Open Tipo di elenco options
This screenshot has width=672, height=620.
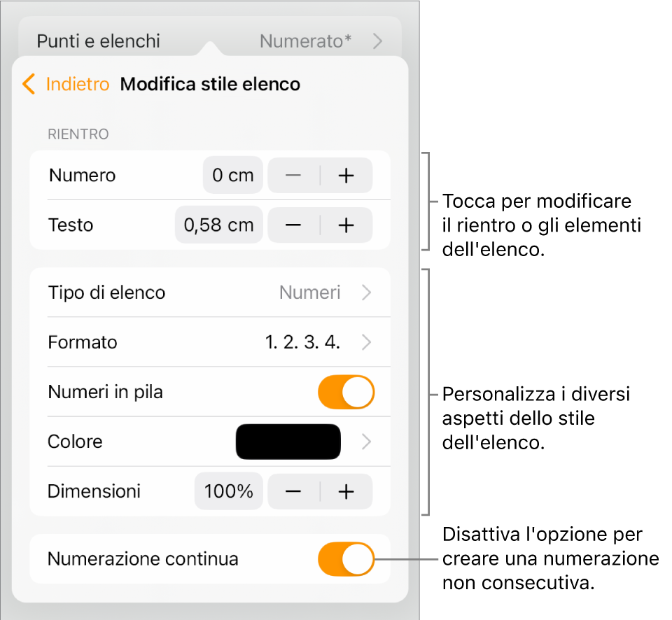coord(210,293)
